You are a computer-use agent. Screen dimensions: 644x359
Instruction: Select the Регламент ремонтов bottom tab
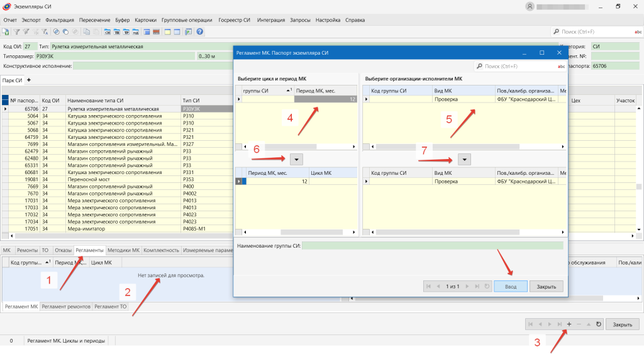[x=66, y=306]
